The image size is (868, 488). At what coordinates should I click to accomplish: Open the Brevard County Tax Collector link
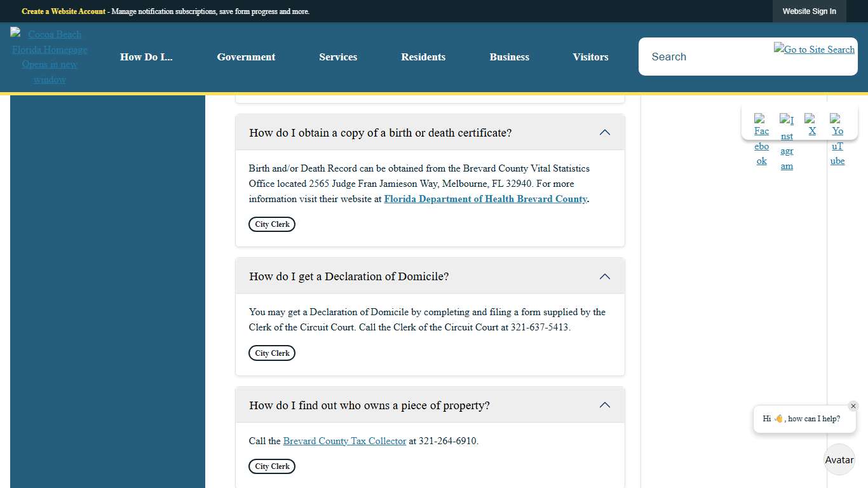coord(345,440)
